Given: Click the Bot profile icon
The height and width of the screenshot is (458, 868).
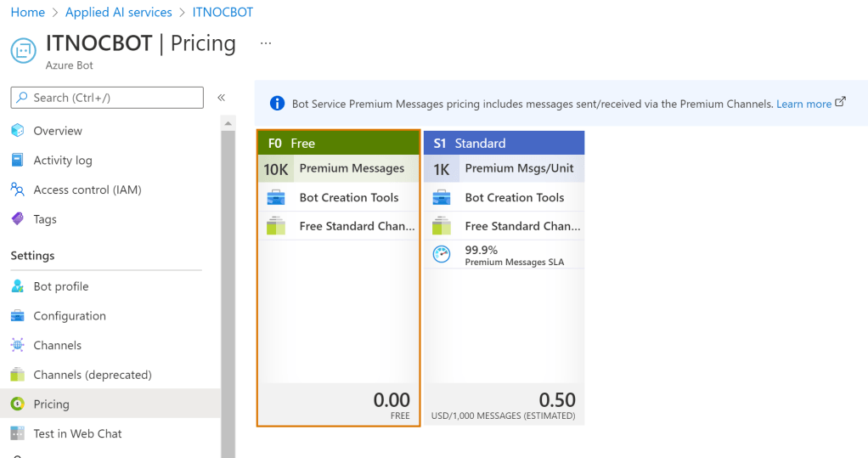Looking at the screenshot, I should (x=18, y=286).
